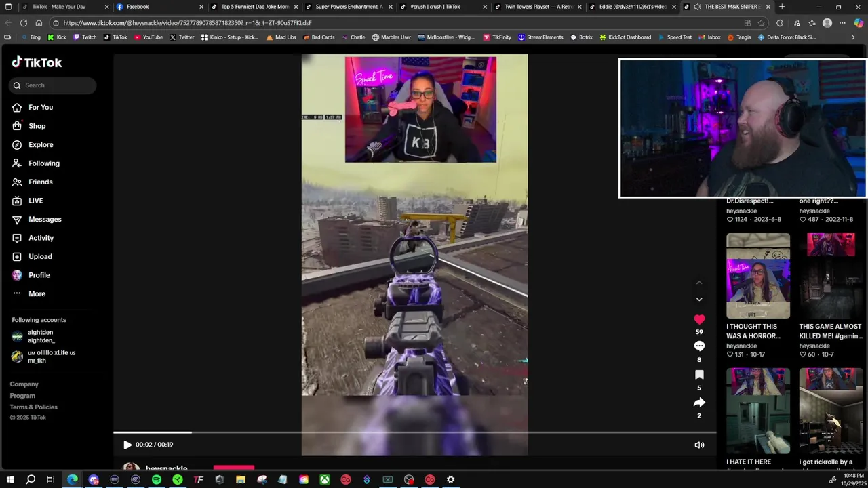Go to the previous video arrow
The image size is (868, 488).
(x=699, y=283)
